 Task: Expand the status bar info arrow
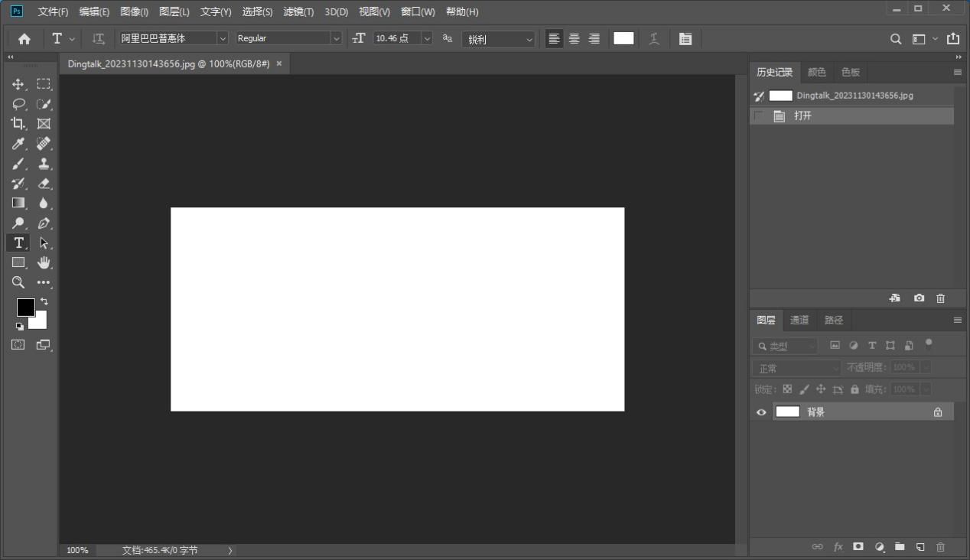(x=230, y=550)
